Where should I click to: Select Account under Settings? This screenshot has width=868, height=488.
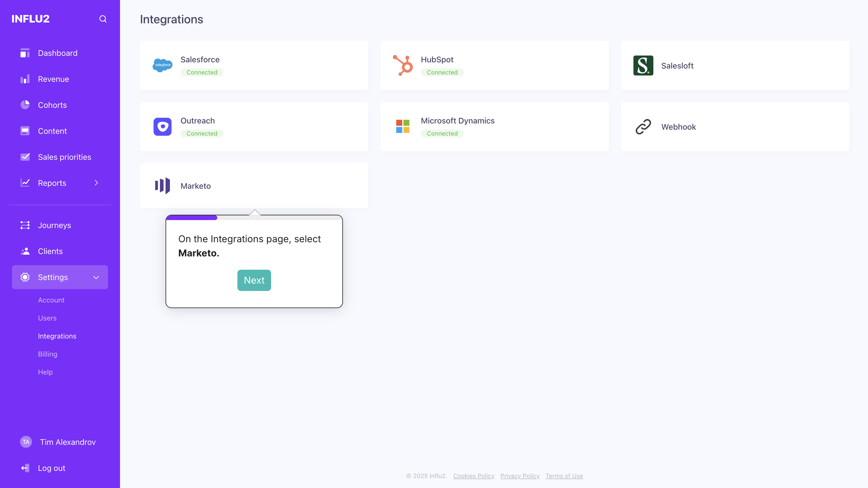(51, 300)
